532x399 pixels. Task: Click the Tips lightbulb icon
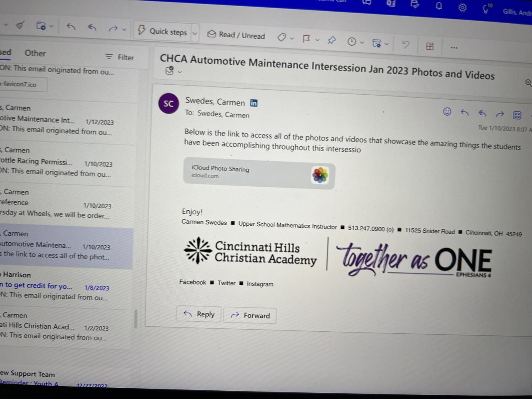(x=487, y=8)
